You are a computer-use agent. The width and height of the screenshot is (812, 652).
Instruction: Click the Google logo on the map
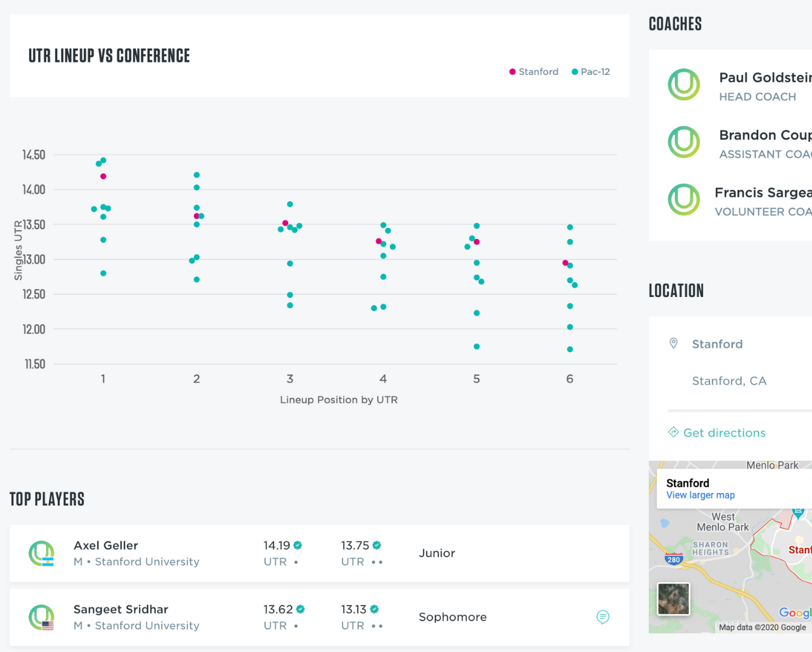795,613
